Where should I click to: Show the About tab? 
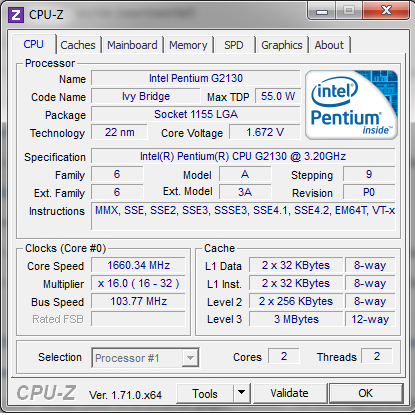[329, 45]
